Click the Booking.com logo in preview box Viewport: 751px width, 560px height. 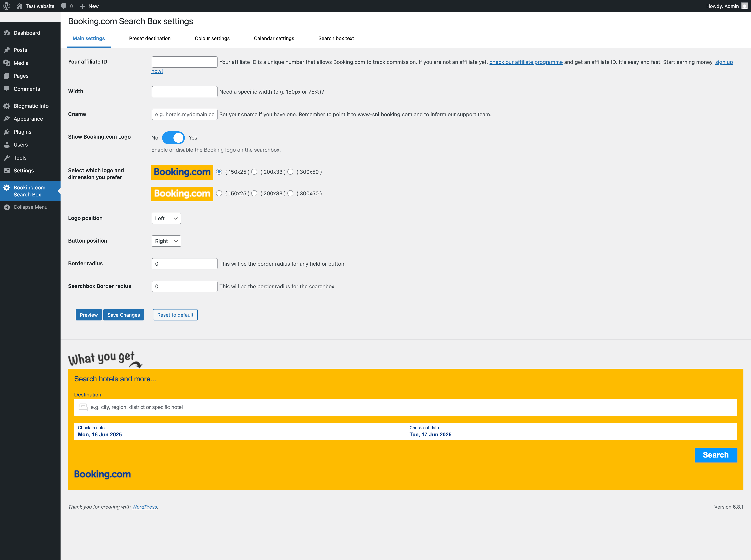[x=103, y=474]
